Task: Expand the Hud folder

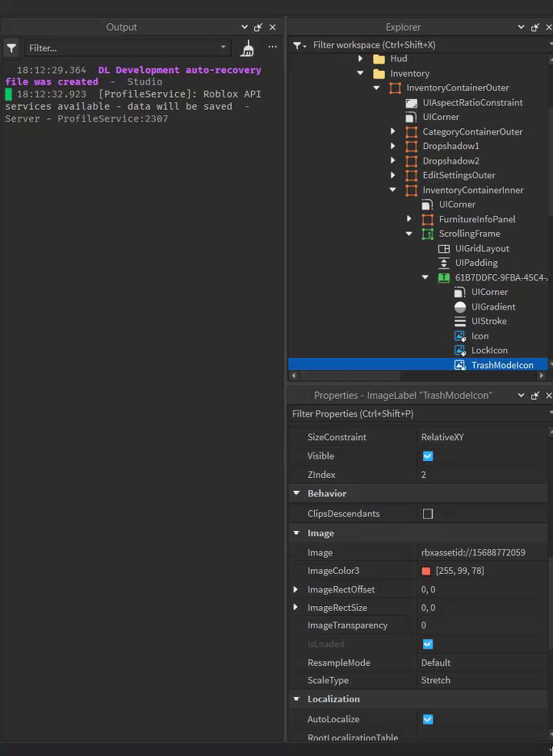Action: click(x=360, y=59)
